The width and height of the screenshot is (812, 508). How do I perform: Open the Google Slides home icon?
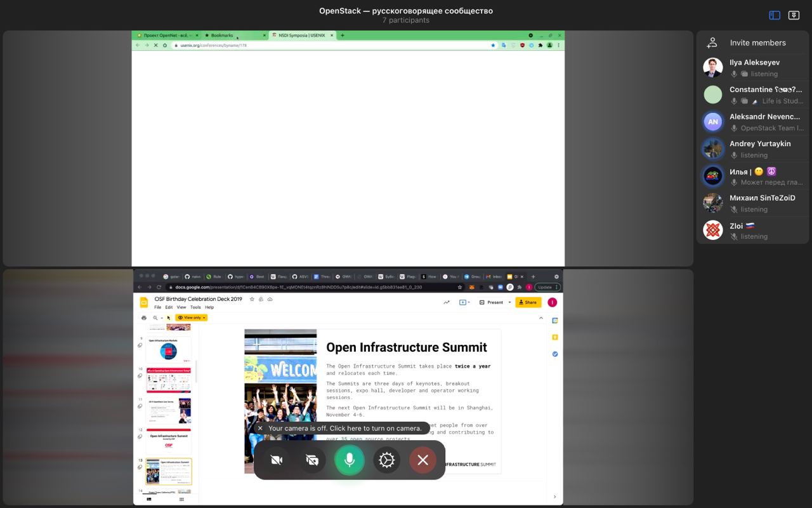[x=144, y=302]
